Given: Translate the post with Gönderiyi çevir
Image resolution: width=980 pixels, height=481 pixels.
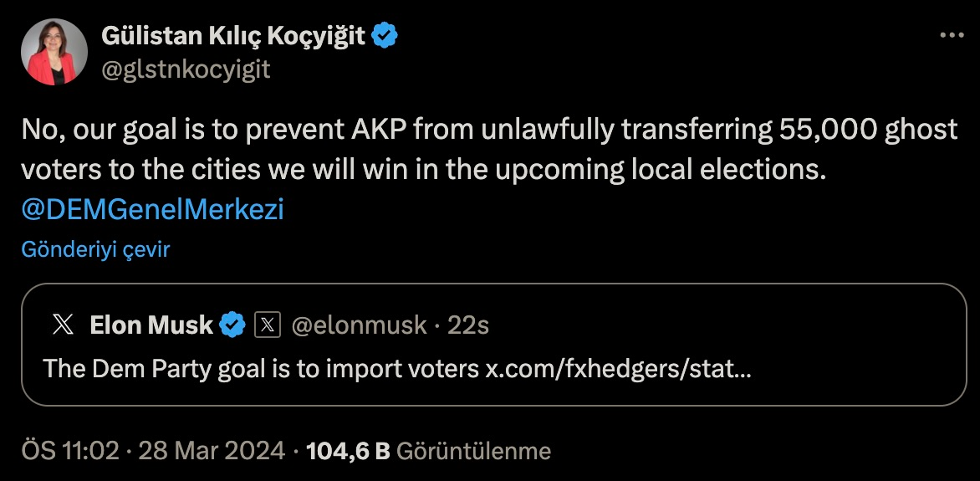Looking at the screenshot, I should click(x=95, y=249).
